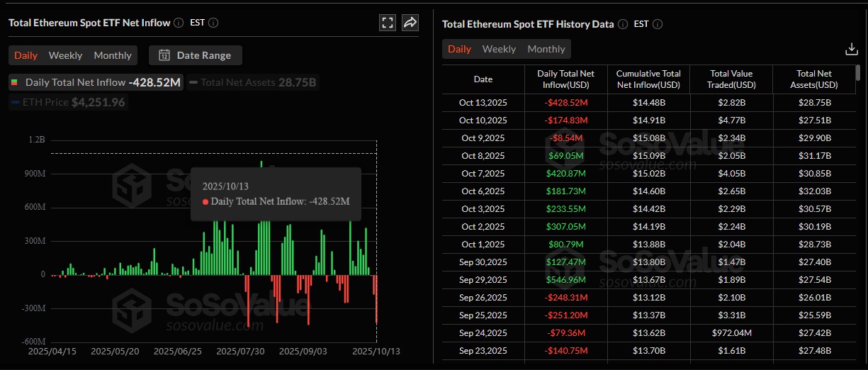Screen dimensions: 868x370
Task: Select Monthly tab in history table
Action: click(546, 49)
